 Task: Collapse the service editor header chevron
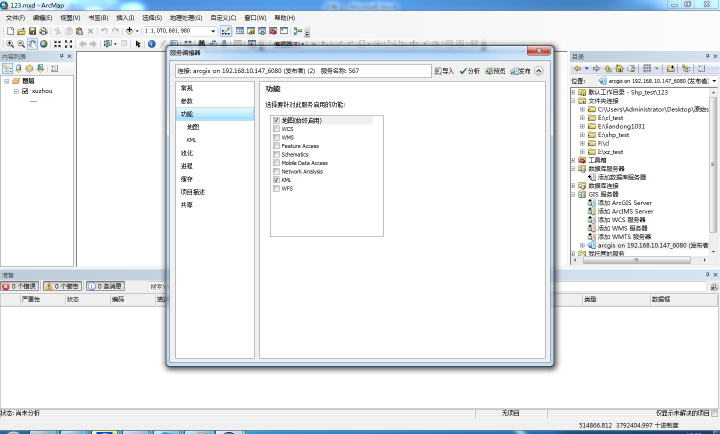[539, 71]
